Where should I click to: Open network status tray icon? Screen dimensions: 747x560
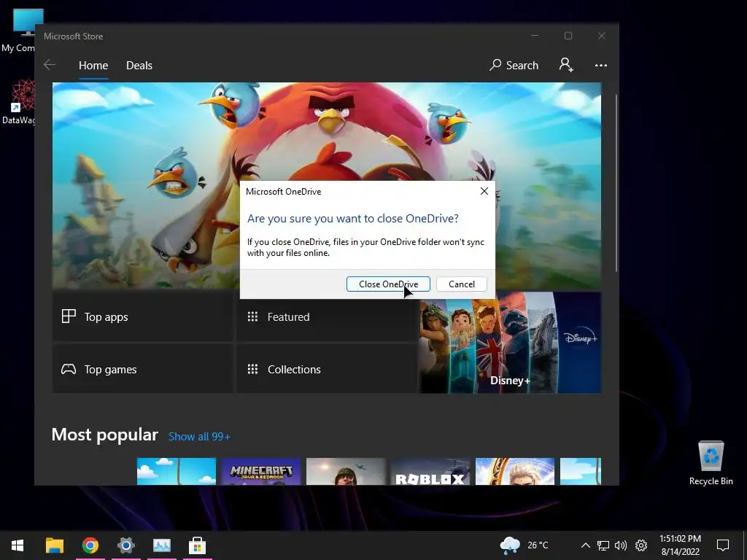click(x=603, y=545)
